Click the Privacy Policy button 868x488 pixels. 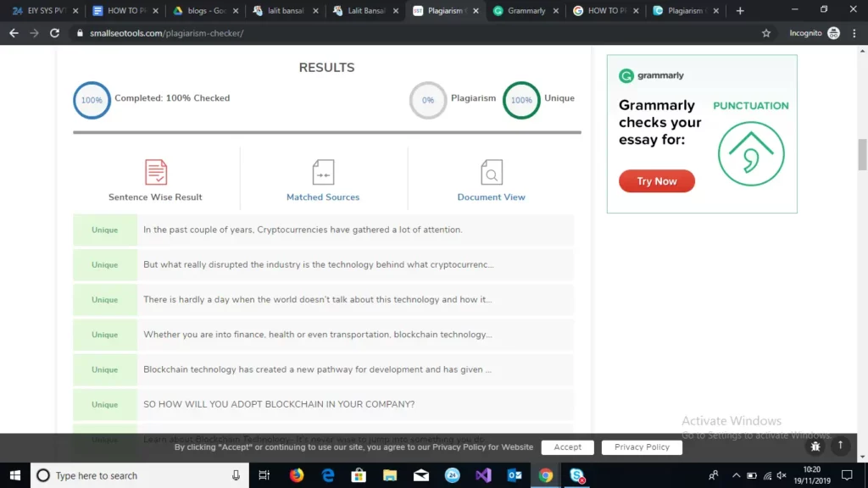(642, 447)
